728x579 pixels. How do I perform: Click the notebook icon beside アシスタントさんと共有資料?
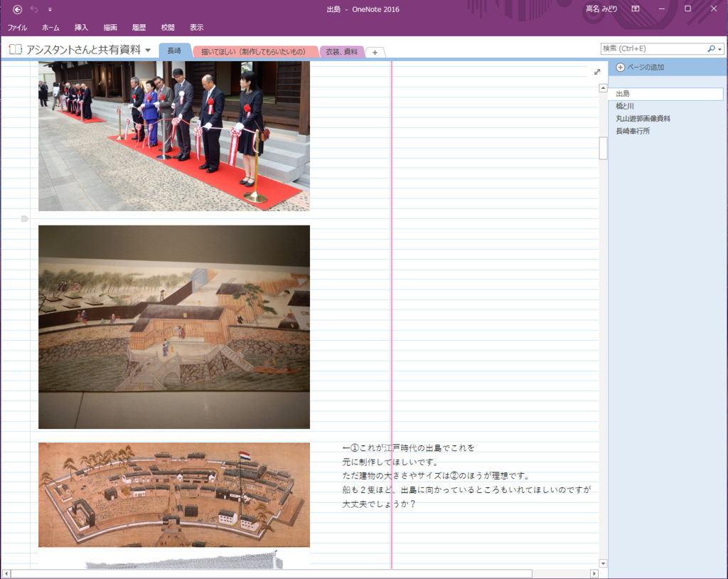click(x=16, y=49)
